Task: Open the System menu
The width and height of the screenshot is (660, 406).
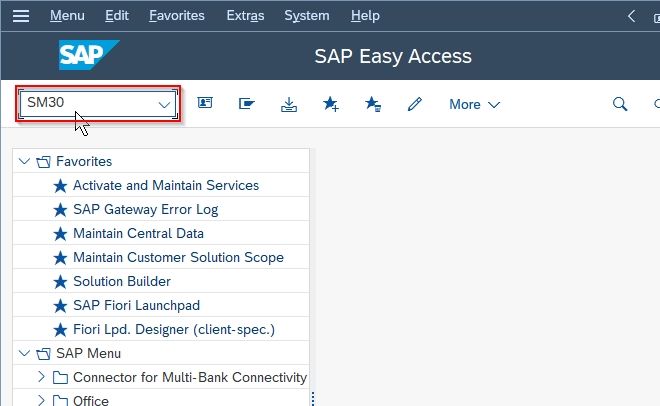Action: click(x=307, y=16)
